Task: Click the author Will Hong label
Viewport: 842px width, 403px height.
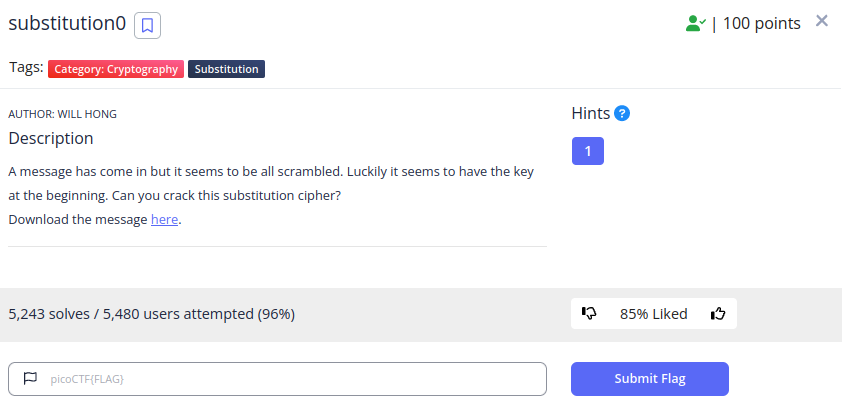Action: click(62, 114)
